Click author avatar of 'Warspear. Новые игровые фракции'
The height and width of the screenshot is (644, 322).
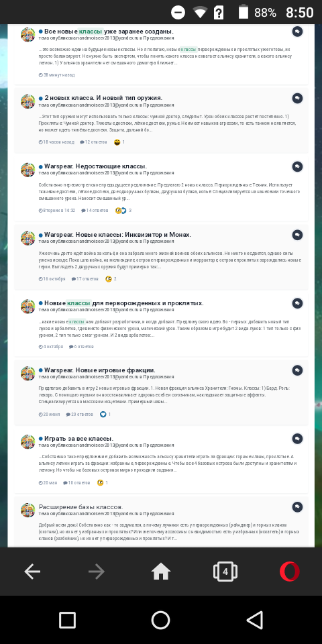(28, 374)
